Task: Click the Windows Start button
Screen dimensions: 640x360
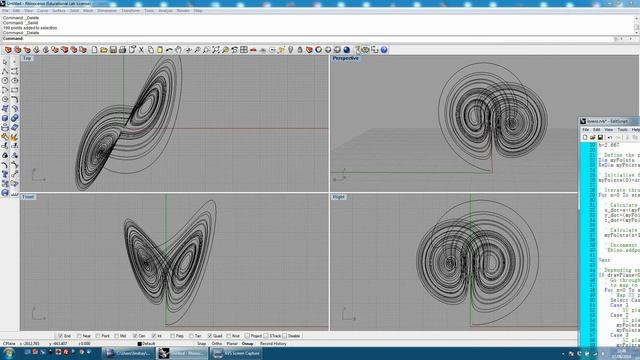Action: click(9, 353)
